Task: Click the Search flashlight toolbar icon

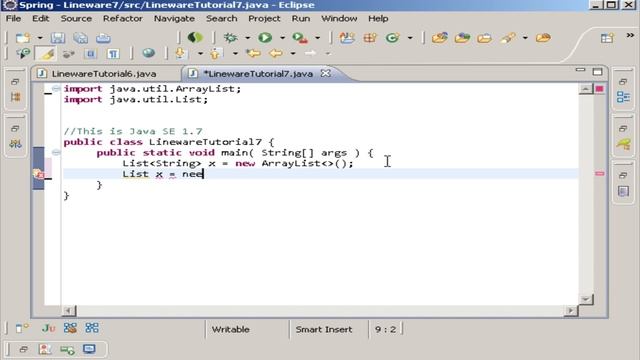Action: [508, 38]
